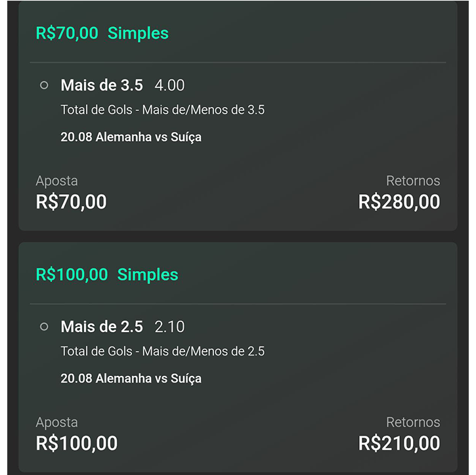Image resolution: width=476 pixels, height=475 pixels.
Task: Click the Retornos label in the second bet card
Action: [413, 423]
